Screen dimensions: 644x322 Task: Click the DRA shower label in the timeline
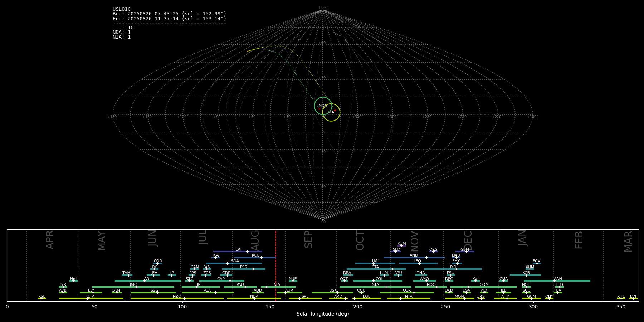tap(347, 273)
